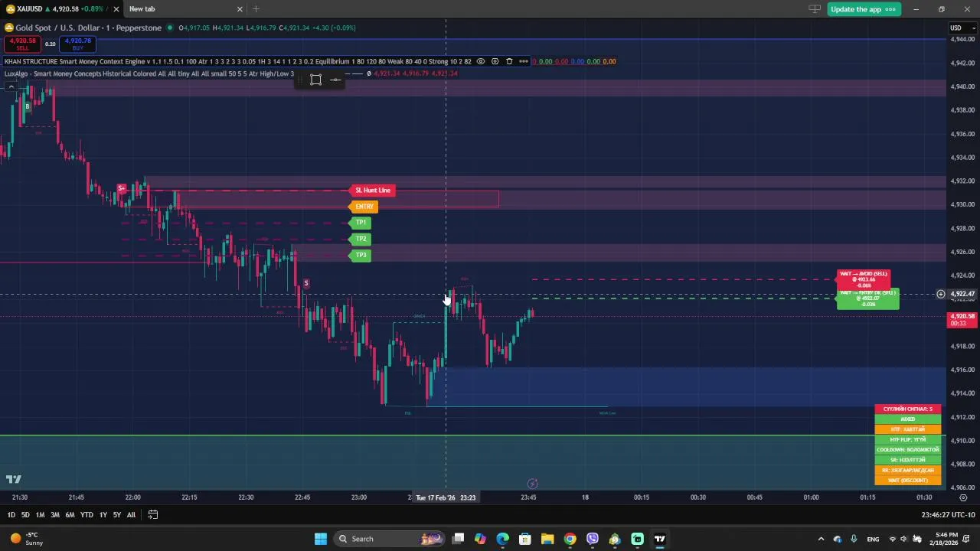Click the red S sell signal marker

(x=305, y=283)
